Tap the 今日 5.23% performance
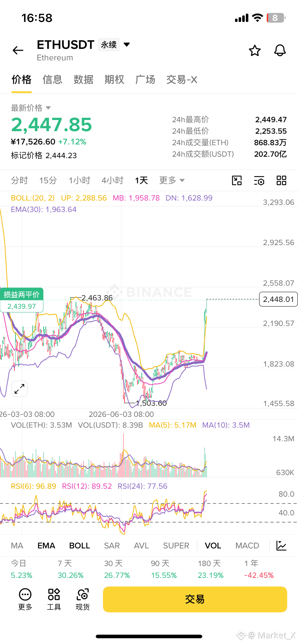 [22, 569]
